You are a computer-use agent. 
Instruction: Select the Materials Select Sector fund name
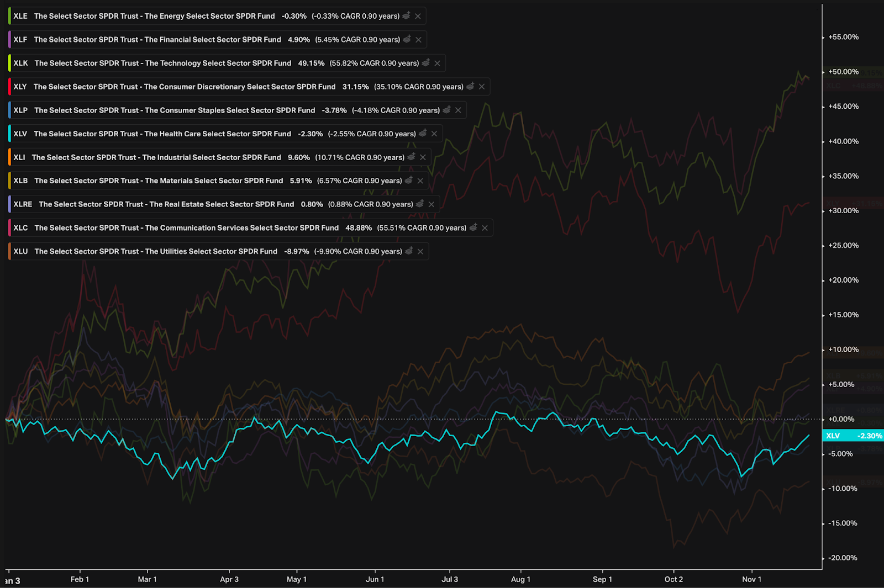tap(159, 181)
